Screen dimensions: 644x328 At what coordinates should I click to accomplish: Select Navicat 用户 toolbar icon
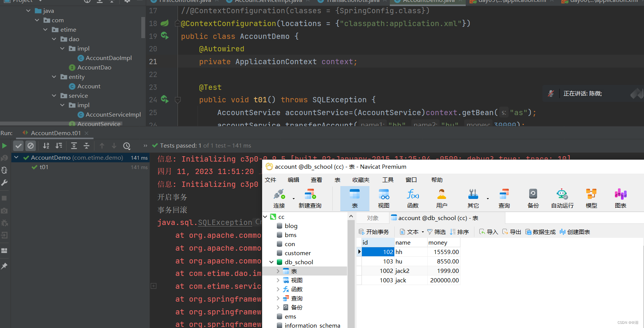(442, 199)
